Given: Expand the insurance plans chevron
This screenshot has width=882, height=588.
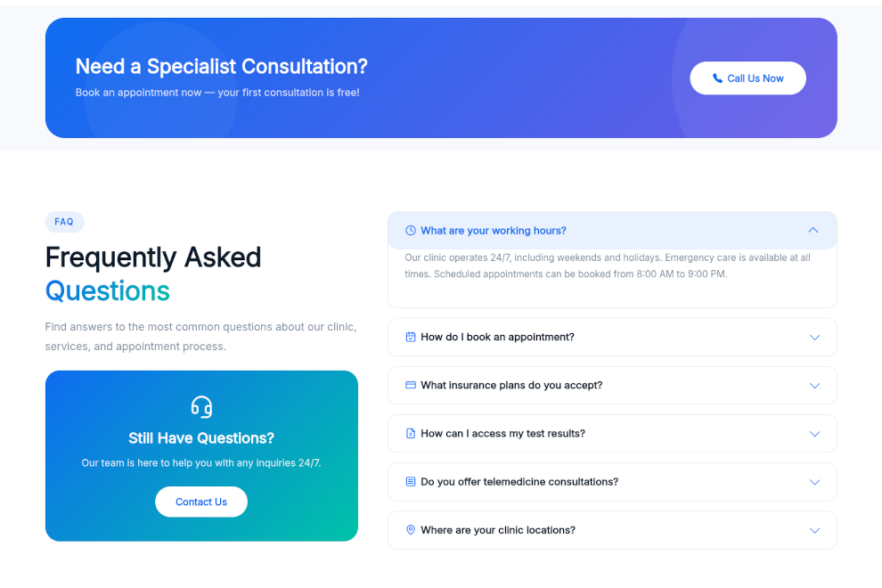Looking at the screenshot, I should pyautogui.click(x=814, y=386).
